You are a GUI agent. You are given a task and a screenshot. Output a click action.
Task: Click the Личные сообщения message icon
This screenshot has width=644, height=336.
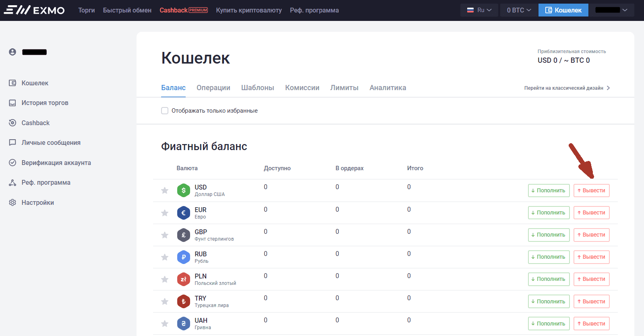pyautogui.click(x=12, y=143)
